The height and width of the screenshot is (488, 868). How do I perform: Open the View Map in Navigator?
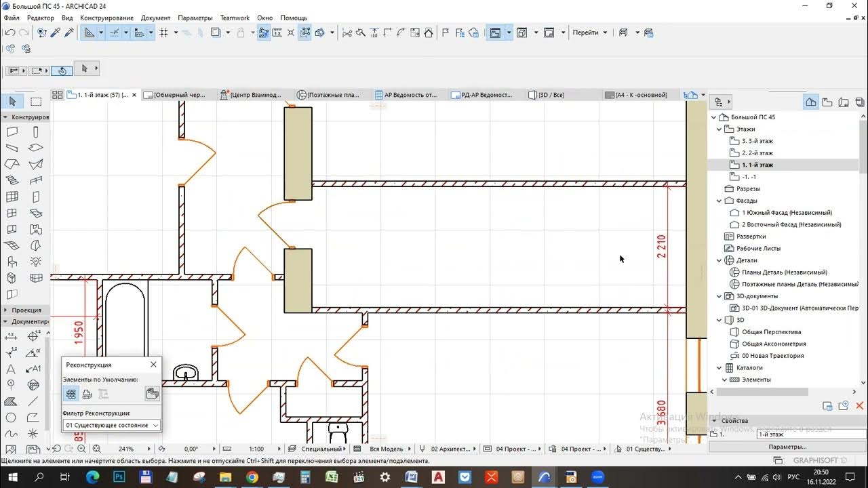tap(827, 102)
